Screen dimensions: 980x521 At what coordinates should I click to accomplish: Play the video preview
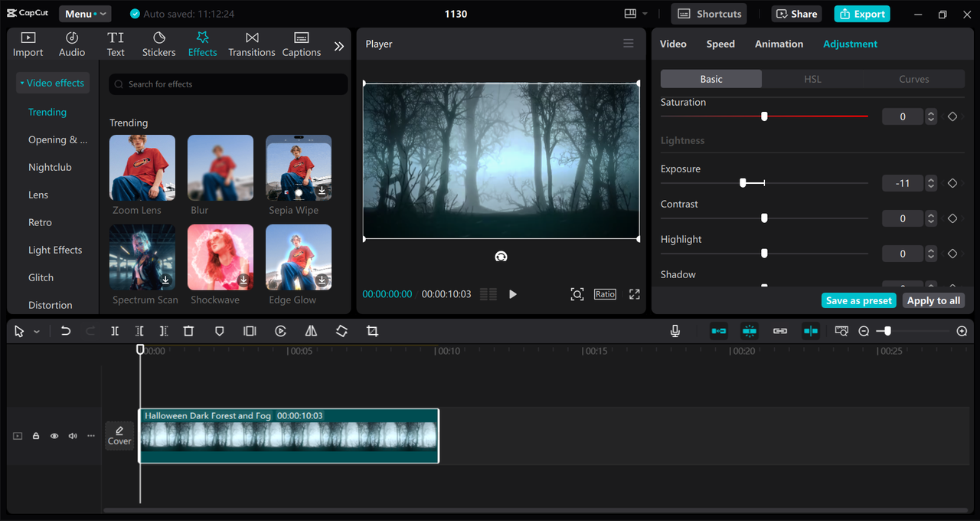[x=513, y=294]
